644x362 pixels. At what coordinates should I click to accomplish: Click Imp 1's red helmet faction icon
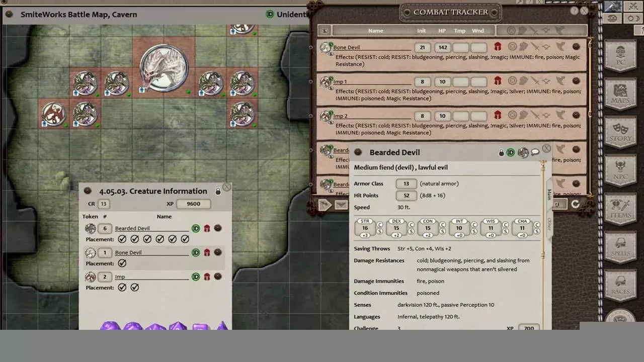498,81
